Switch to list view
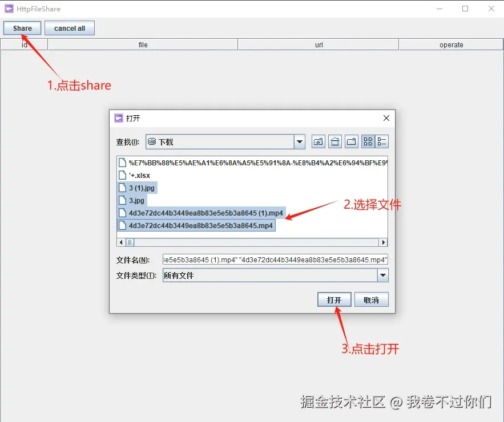The width and height of the screenshot is (504, 422). coord(368,141)
